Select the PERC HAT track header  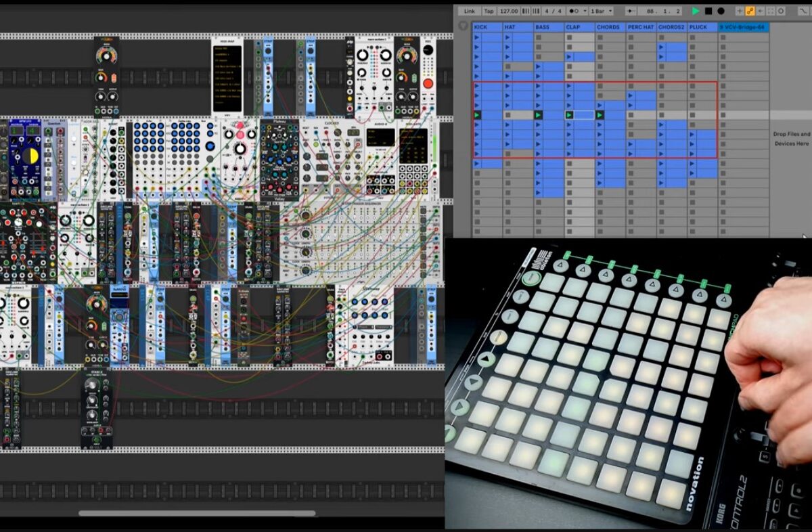(640, 27)
